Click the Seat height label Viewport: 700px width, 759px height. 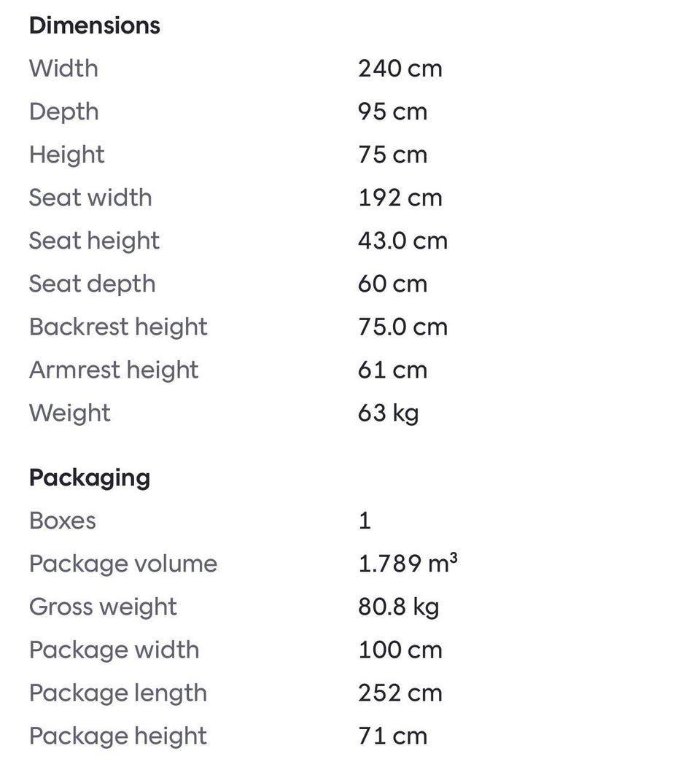point(94,241)
